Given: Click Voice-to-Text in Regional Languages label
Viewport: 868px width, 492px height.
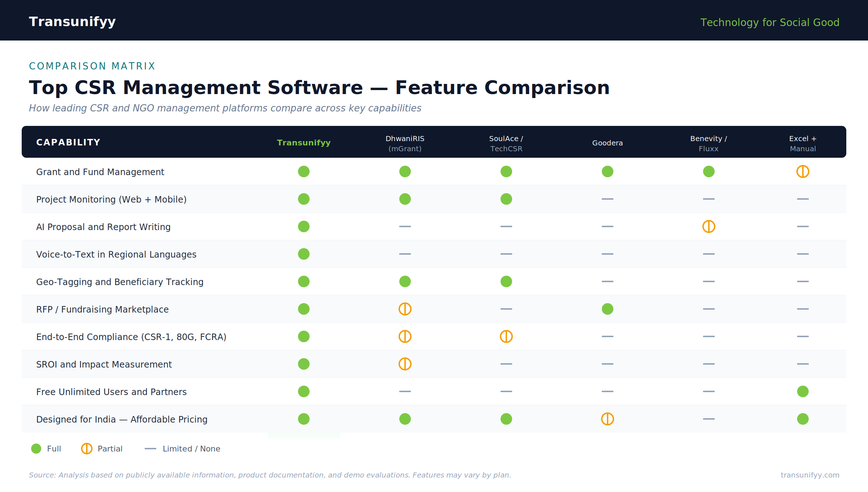Looking at the screenshot, I should (116, 254).
